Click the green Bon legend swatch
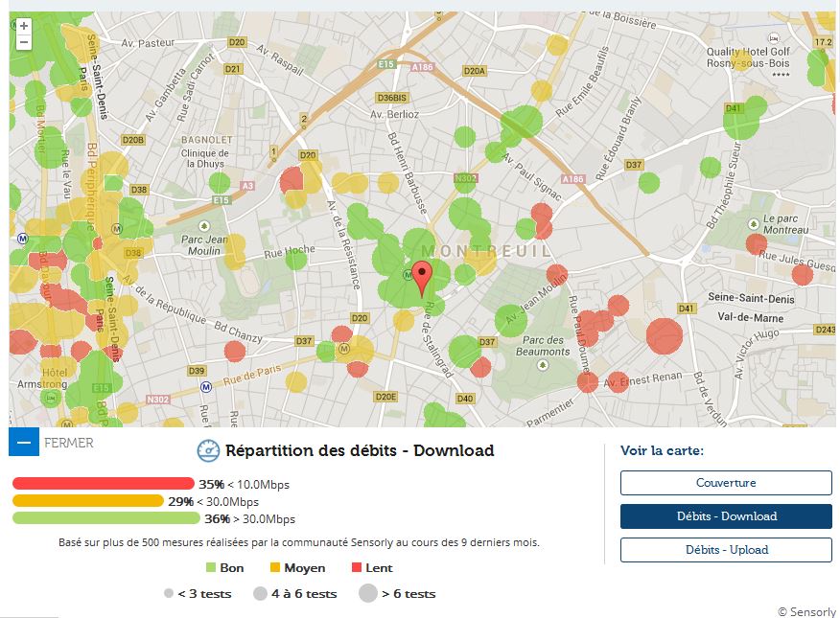The height and width of the screenshot is (618, 840). (x=211, y=568)
